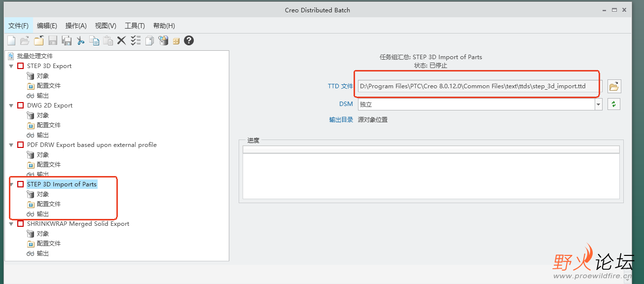
Task: Open the 编辑(E) menu
Action: tap(47, 26)
